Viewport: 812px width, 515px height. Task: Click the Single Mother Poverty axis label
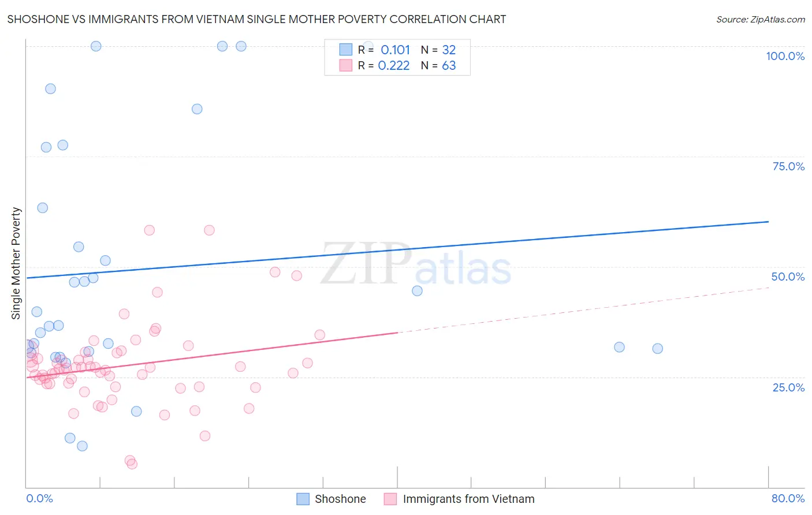(16, 263)
